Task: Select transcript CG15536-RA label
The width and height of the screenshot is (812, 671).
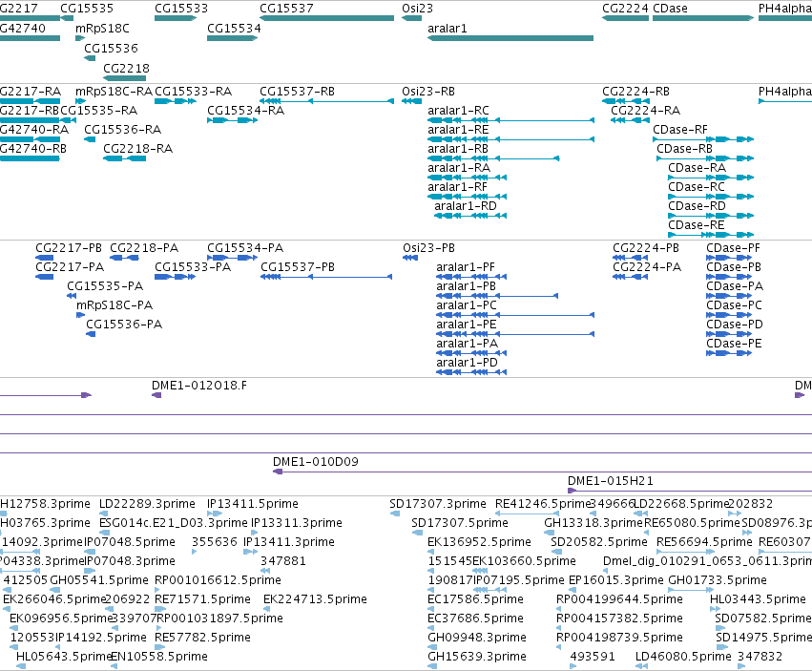Action: (x=123, y=130)
